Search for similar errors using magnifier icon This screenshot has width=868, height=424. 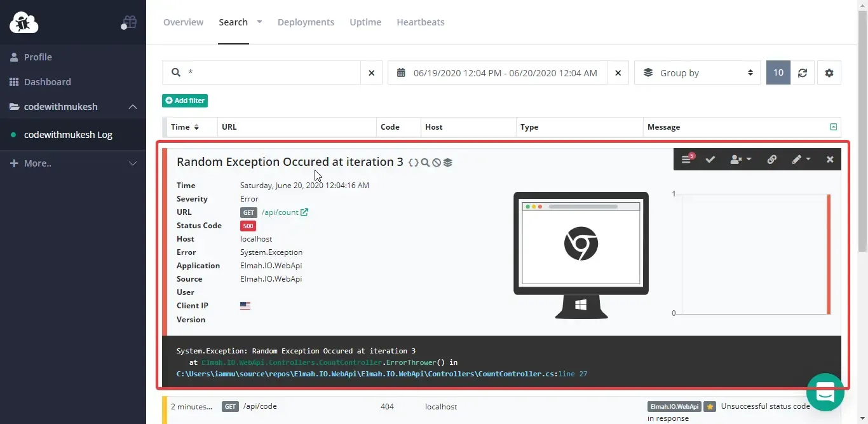coord(426,162)
